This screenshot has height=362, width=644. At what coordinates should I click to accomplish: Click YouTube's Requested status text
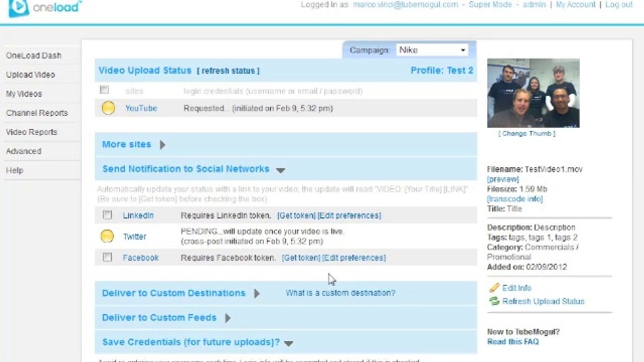[x=258, y=108]
